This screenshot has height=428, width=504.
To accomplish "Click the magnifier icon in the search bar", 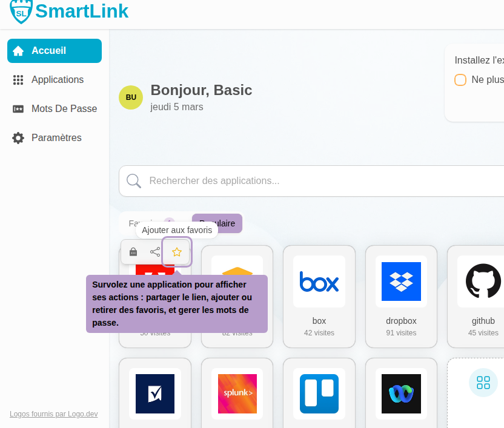I will pos(133,180).
